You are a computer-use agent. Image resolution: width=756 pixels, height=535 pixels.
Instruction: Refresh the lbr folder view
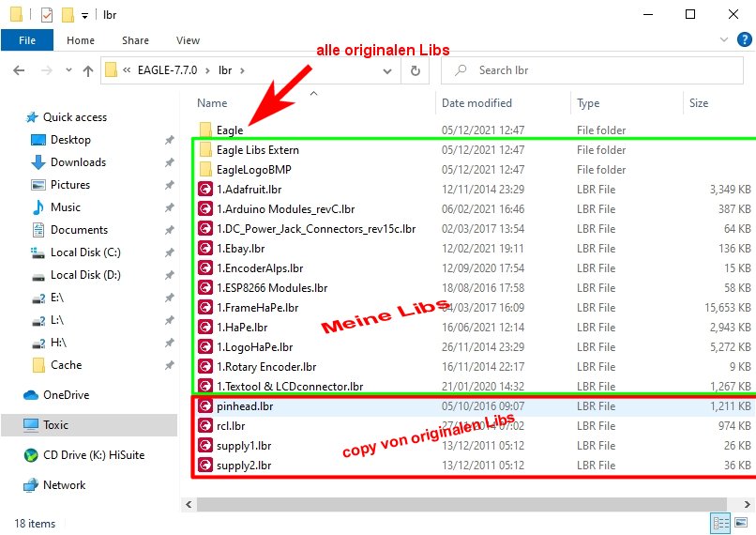point(416,71)
